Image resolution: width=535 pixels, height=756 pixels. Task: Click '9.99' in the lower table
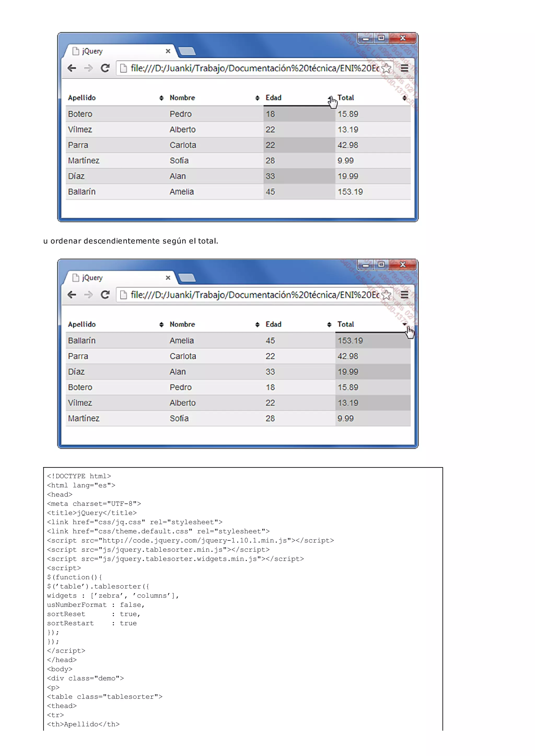(346, 418)
